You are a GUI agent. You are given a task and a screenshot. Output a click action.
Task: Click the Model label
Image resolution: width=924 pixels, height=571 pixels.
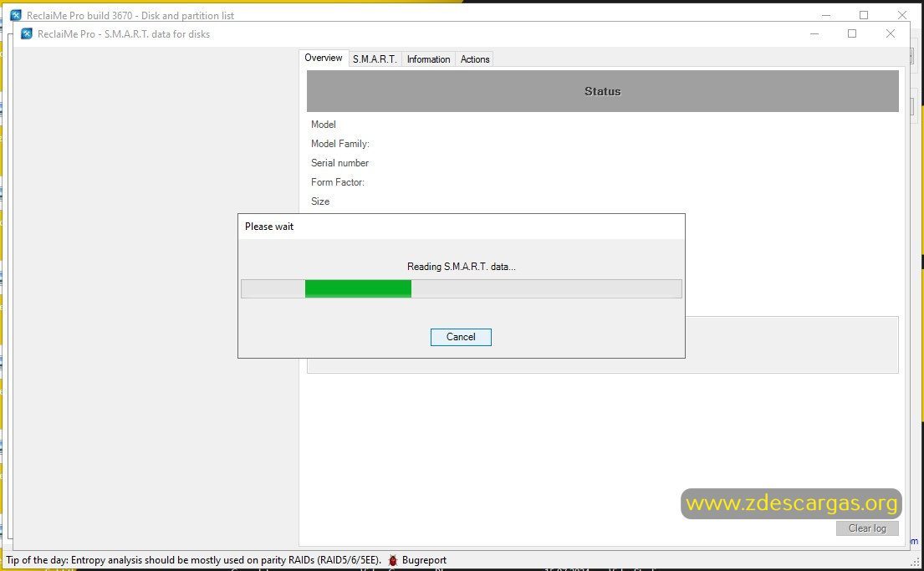click(x=324, y=125)
